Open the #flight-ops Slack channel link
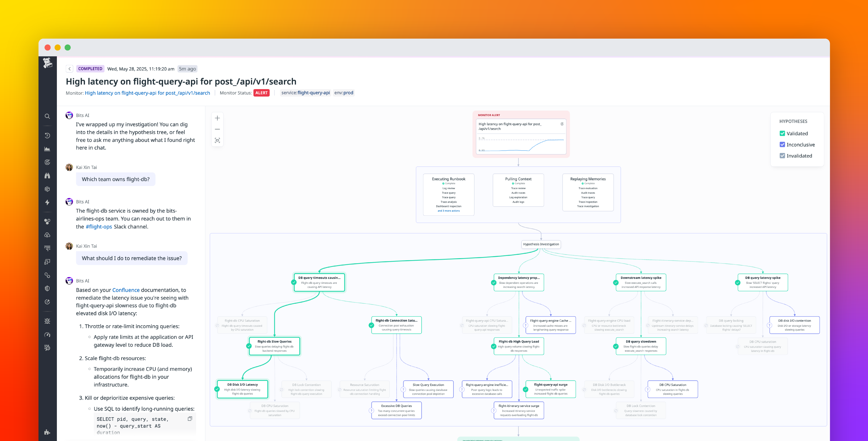 click(x=99, y=227)
